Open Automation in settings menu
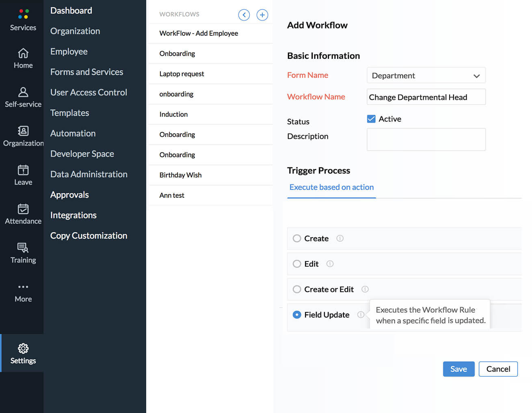 pos(73,133)
